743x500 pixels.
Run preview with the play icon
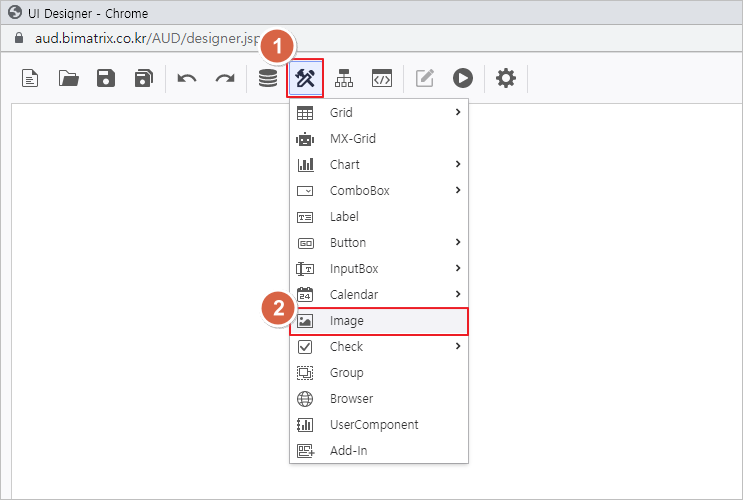pos(462,78)
